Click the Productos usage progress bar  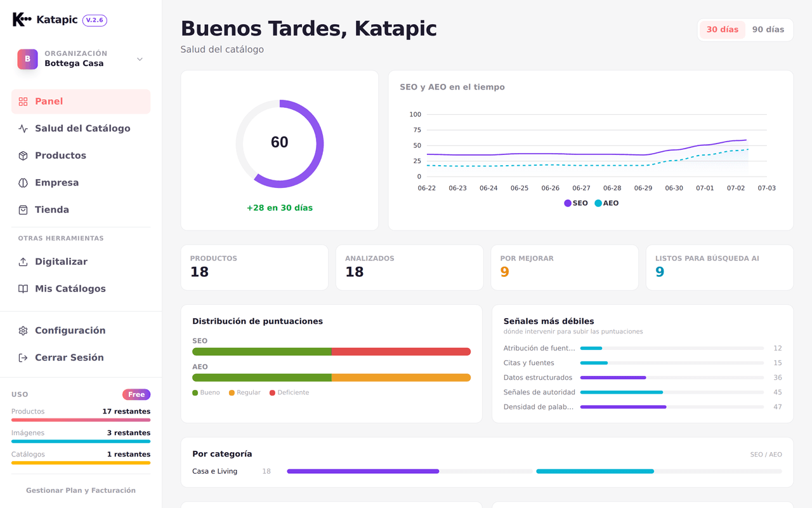(x=81, y=420)
